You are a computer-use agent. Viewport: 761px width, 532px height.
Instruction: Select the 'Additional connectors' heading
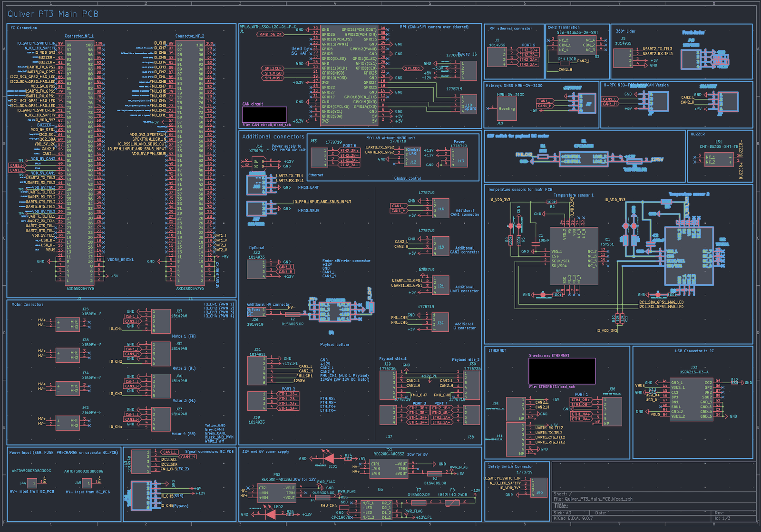[273, 137]
